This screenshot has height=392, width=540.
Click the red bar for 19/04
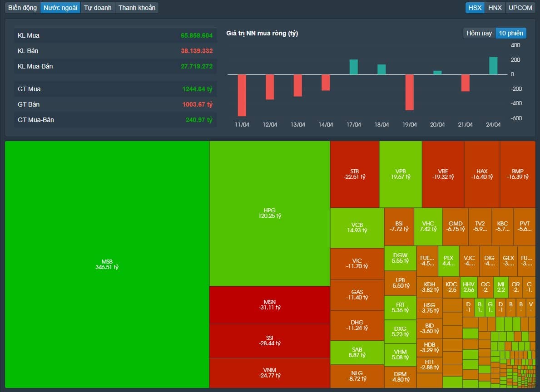[410, 92]
